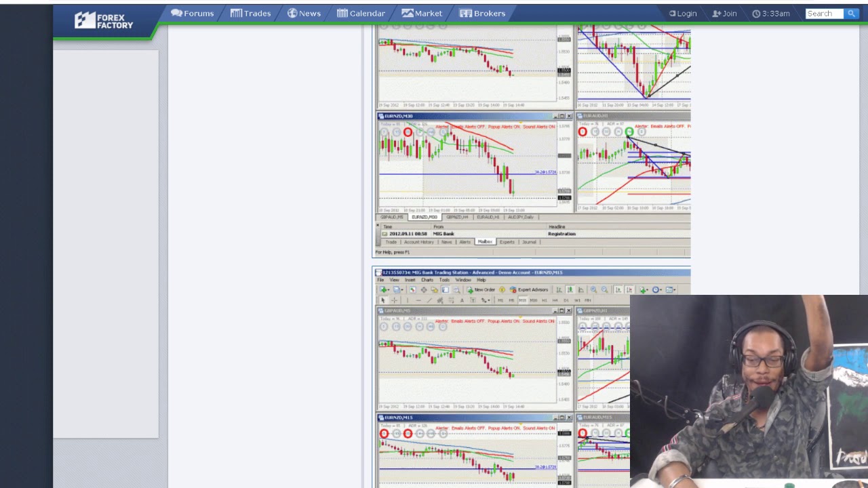Open Insert menu in the MT4 screenshot

point(410,280)
